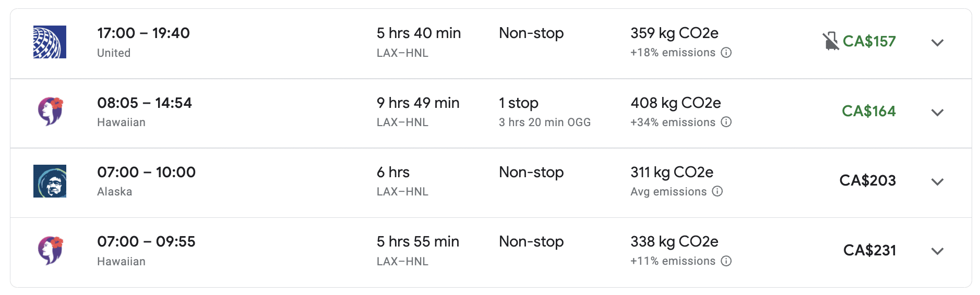980x295 pixels.
Task: Select the CA$157 price
Action: 869,41
